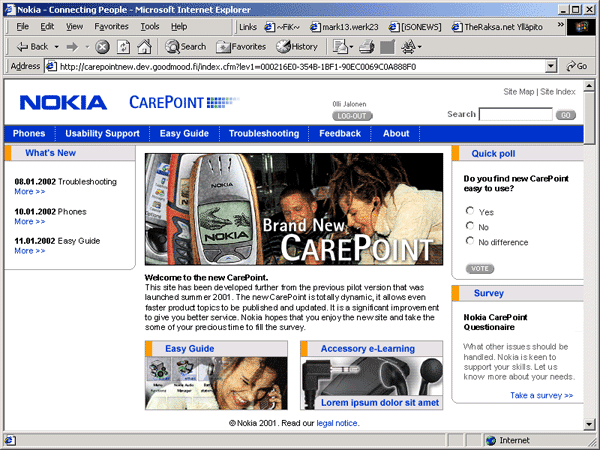Screen dimensions: 600x450
Task: Click the vertical scrollbar down arrow
Action: click(592, 423)
